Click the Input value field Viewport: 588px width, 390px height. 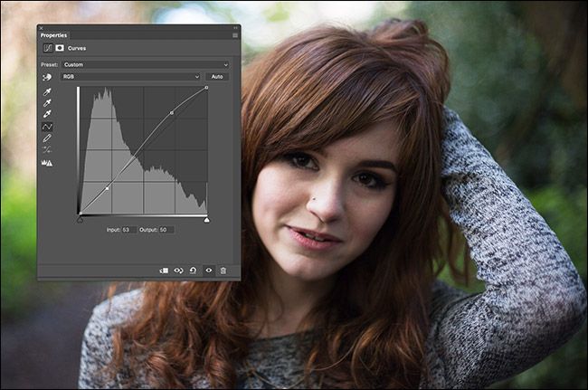click(129, 230)
